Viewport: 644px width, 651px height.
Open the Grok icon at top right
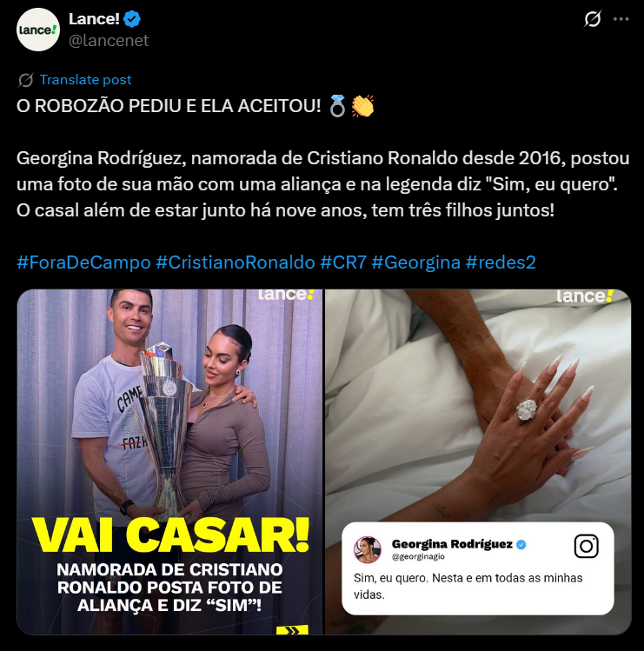[593, 19]
